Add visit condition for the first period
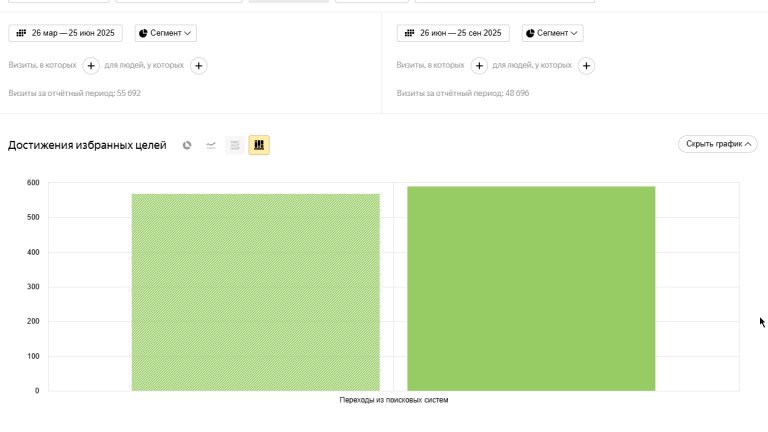768x432 pixels. click(x=91, y=66)
